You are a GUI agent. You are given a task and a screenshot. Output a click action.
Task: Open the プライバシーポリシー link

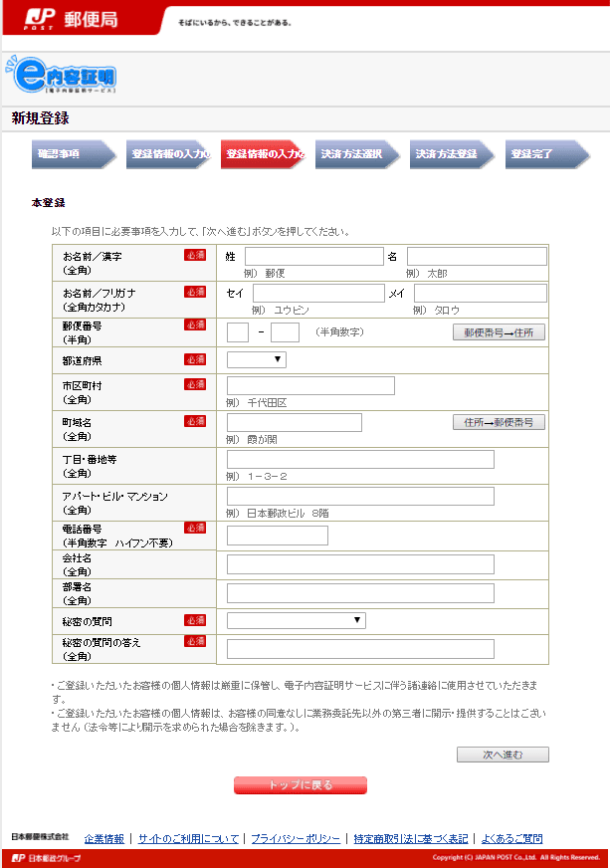(296, 838)
